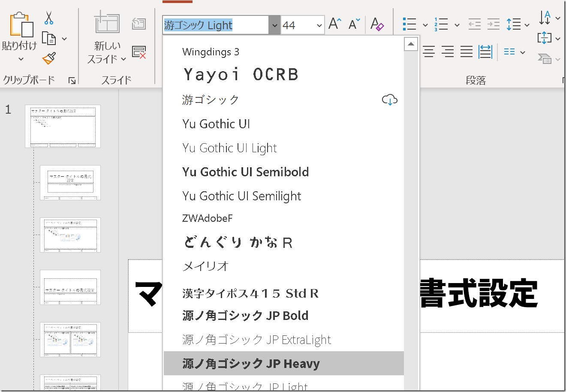Screen dimensions: 566x392
Task: Click the Clear All Formatting icon
Action: (377, 24)
